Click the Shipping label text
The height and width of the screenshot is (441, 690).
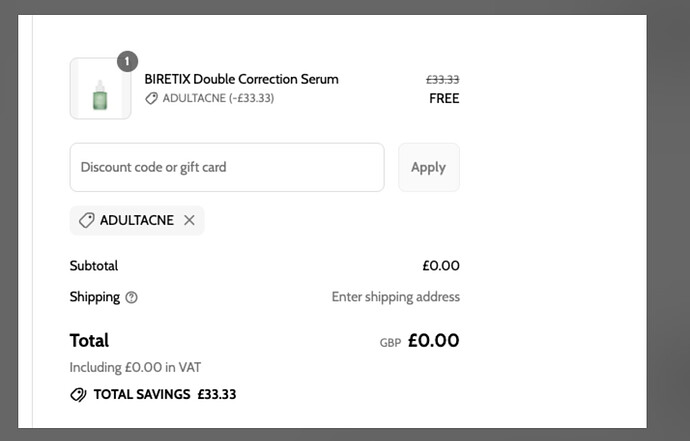click(x=94, y=297)
